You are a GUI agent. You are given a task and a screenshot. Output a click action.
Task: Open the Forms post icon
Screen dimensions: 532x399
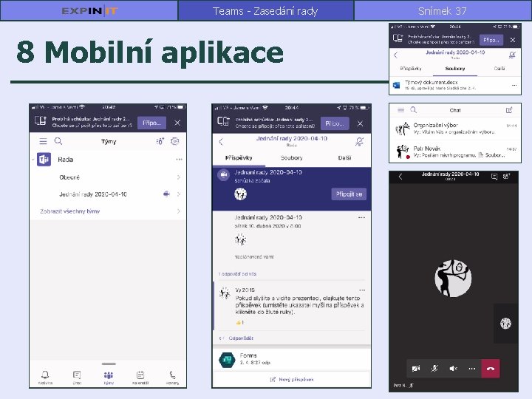coord(227,360)
